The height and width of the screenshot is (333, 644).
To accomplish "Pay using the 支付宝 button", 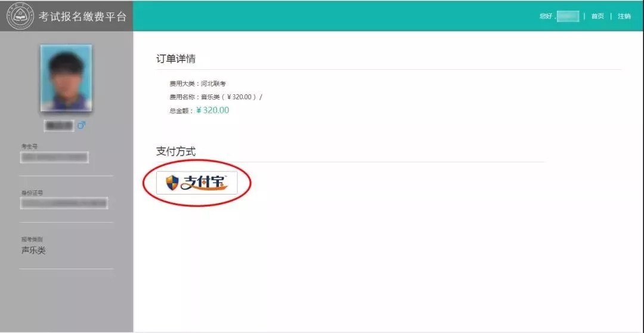I will [197, 183].
